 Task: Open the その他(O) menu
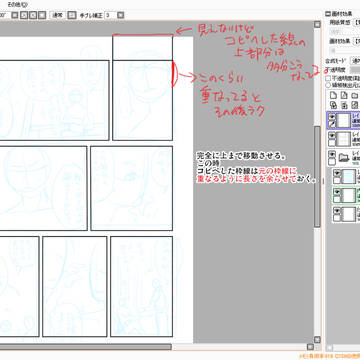click(x=18, y=5)
